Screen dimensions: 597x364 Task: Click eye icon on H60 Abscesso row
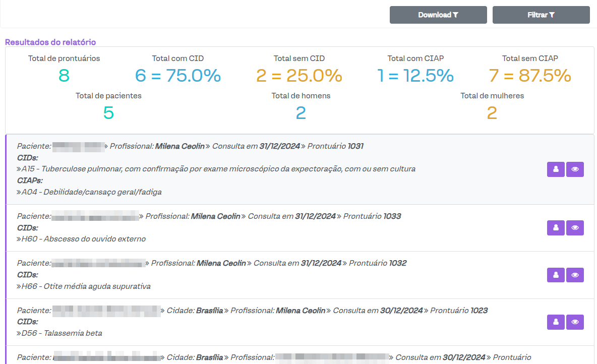tap(575, 228)
